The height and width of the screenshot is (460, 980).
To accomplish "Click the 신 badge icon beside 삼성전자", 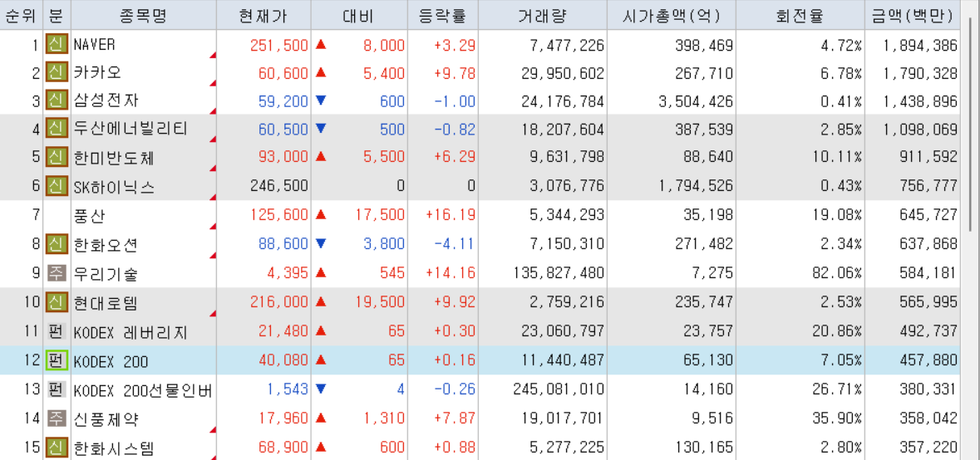I will (x=57, y=100).
